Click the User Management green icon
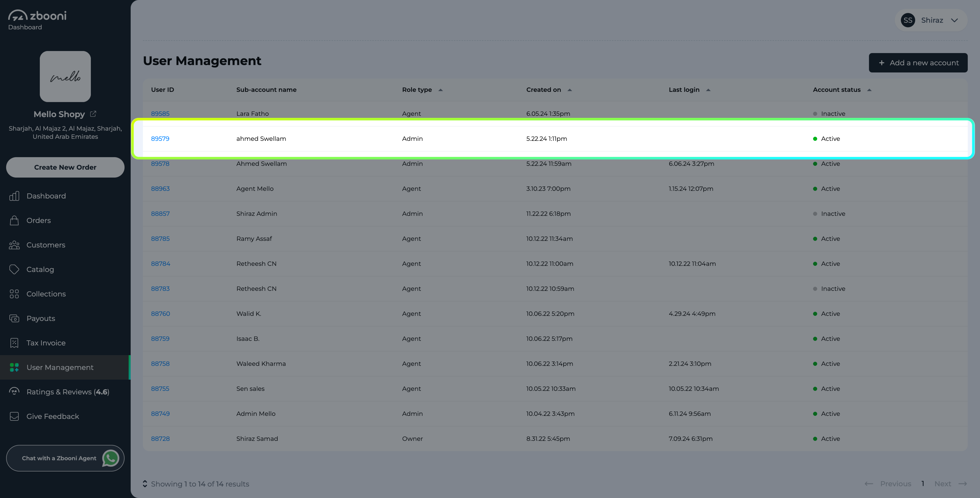 14,367
